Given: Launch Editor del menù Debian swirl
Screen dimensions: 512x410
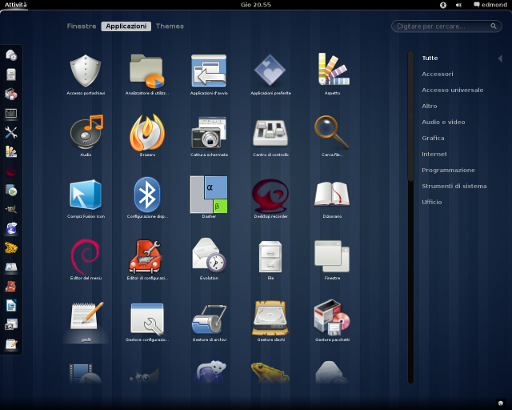Looking at the screenshot, I should [x=85, y=256].
